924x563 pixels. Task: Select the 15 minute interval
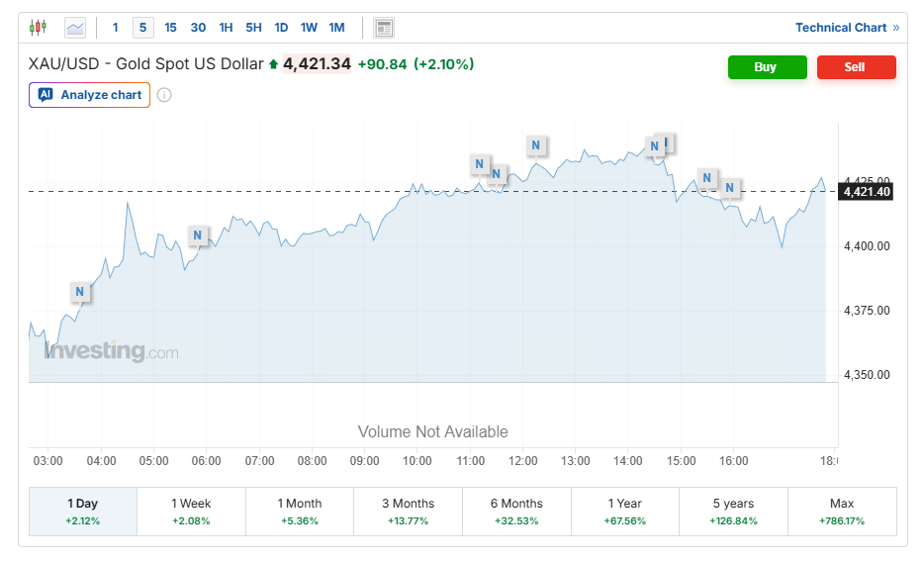[x=170, y=28]
